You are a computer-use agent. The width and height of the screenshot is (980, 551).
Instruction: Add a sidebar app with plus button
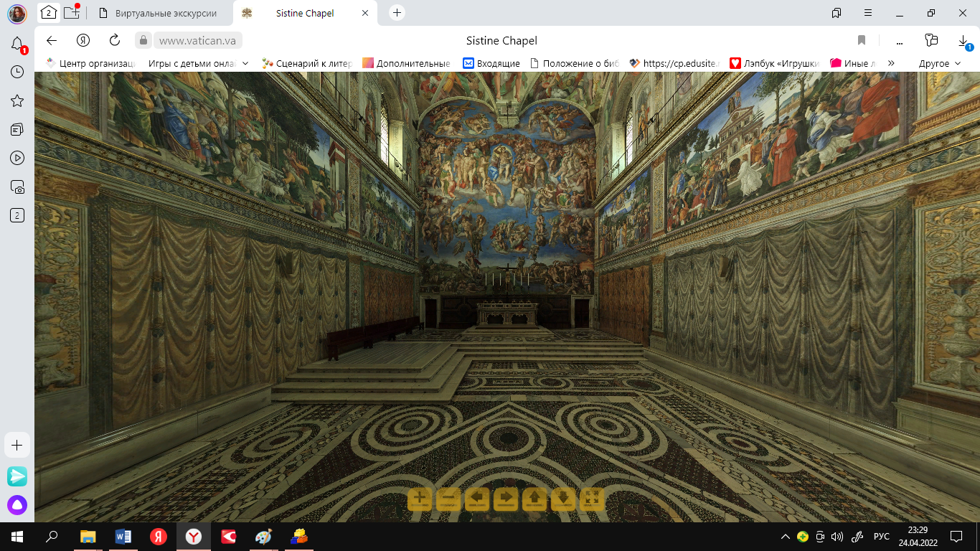[x=17, y=445]
